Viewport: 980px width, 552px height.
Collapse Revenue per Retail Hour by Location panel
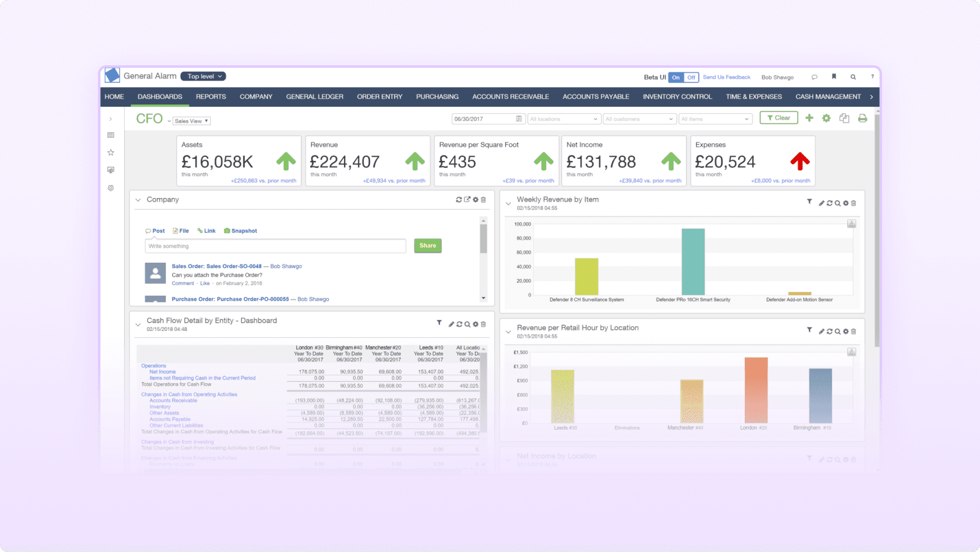[x=509, y=332]
